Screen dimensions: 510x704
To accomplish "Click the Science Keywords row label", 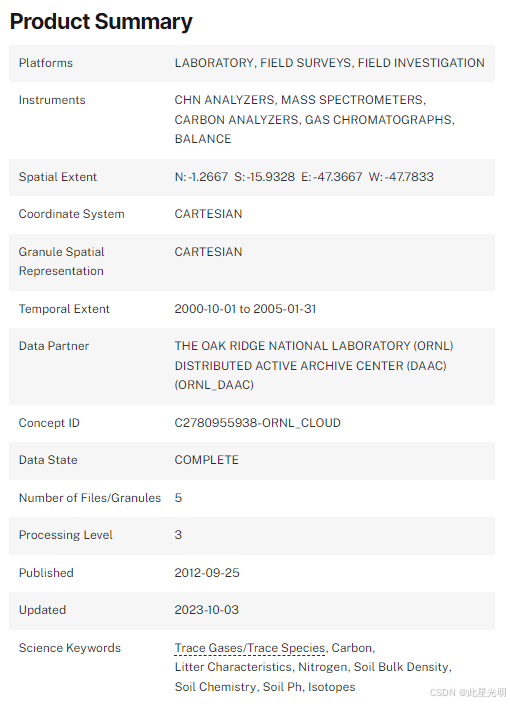I will [x=70, y=648].
